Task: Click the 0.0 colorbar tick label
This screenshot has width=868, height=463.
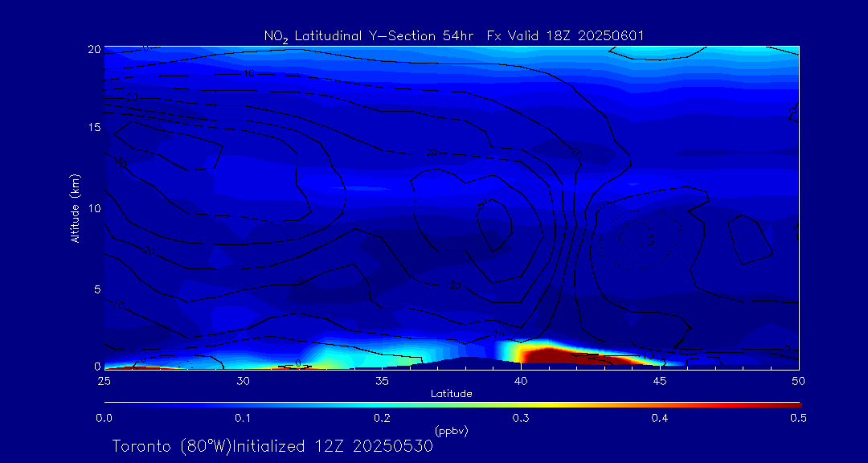Action: coord(104,418)
